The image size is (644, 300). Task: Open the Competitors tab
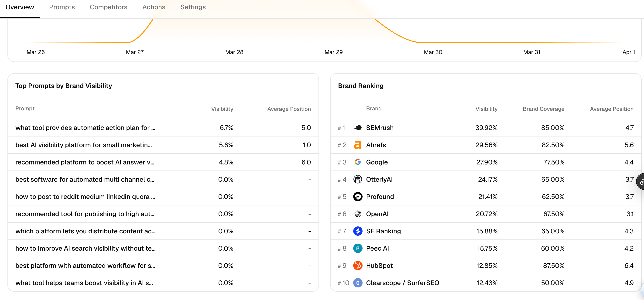tap(109, 7)
